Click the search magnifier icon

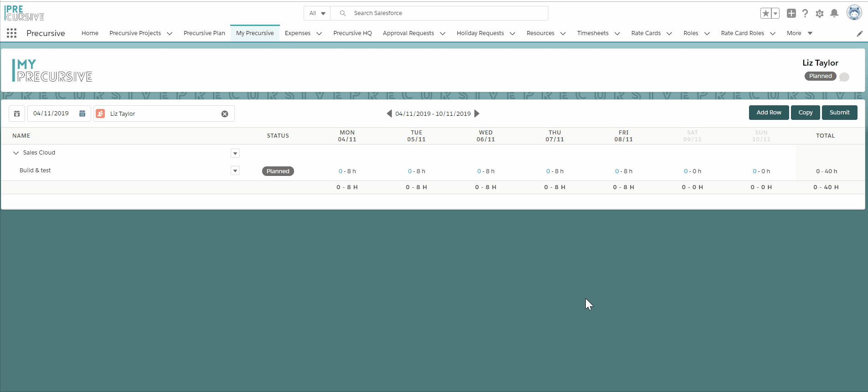pos(343,13)
